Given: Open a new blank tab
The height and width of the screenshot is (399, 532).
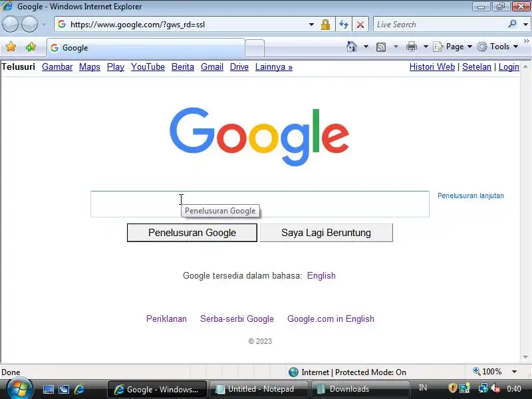Looking at the screenshot, I should pyautogui.click(x=255, y=48).
